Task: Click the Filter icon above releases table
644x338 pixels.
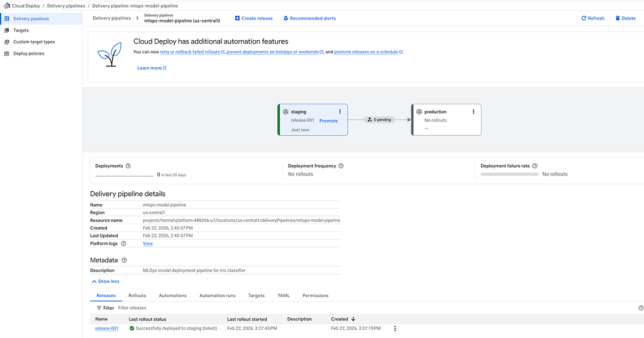Action: pos(99,308)
